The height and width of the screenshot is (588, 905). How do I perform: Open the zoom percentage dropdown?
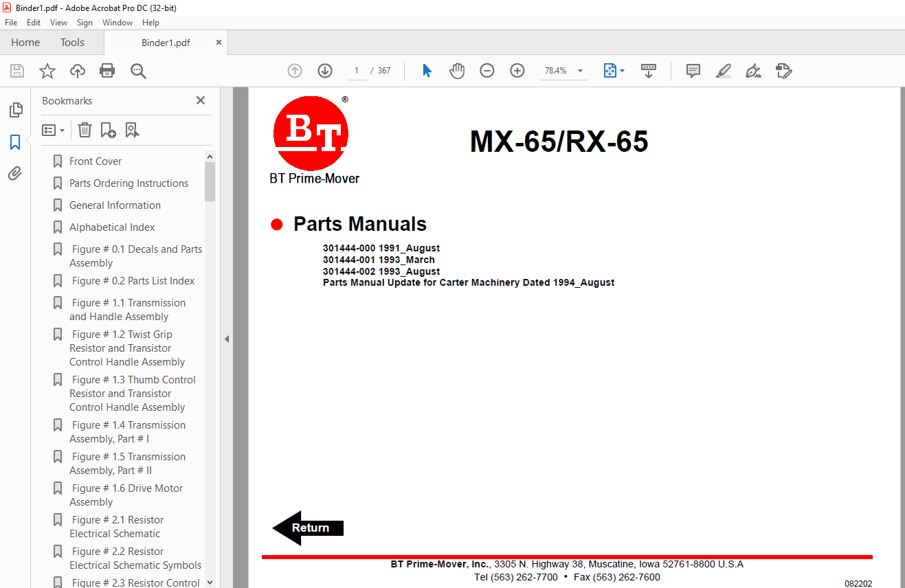[580, 71]
